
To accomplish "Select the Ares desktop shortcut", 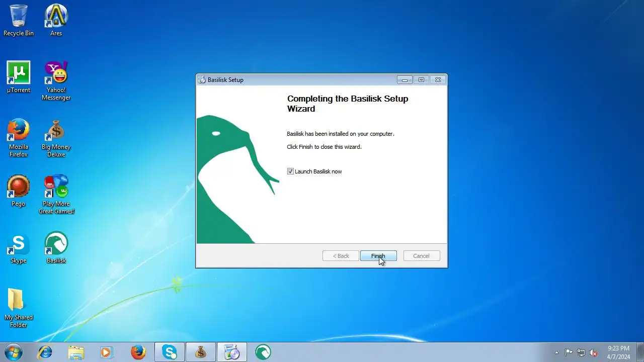I will click(x=56, y=21).
